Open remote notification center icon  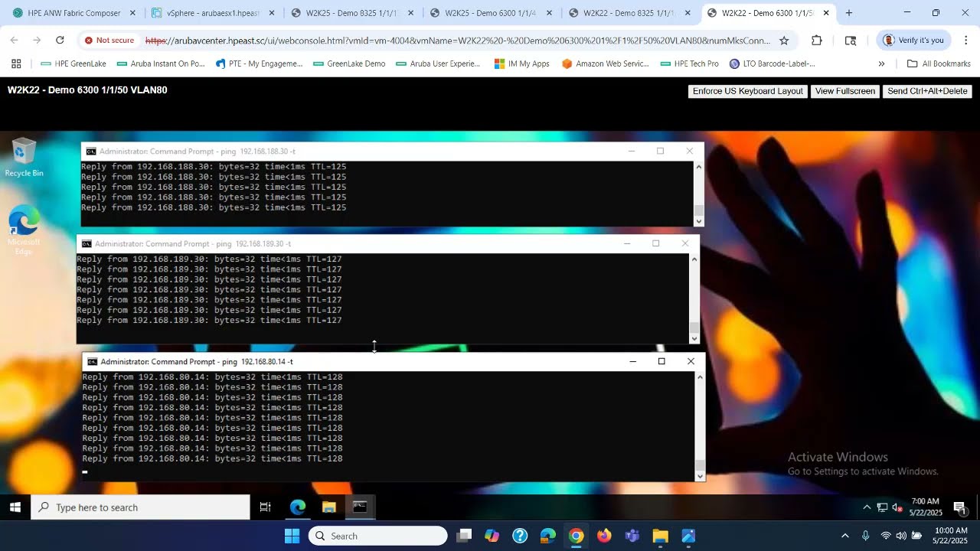point(961,507)
